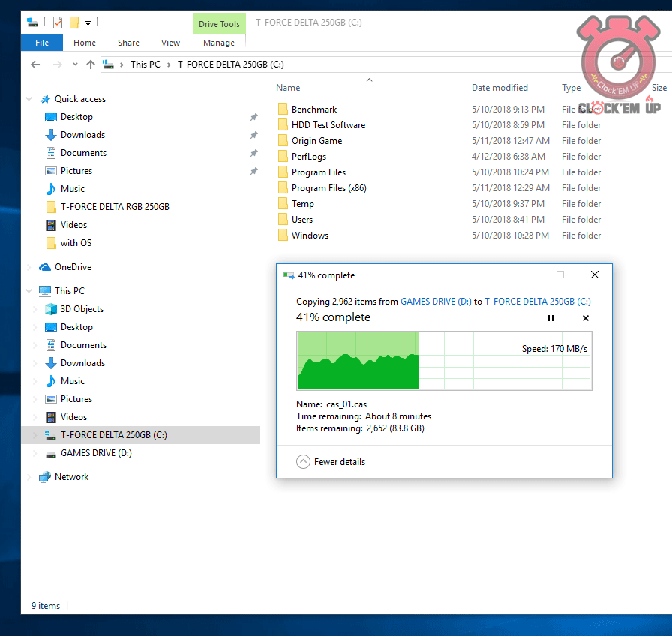The width and height of the screenshot is (672, 636).
Task: Select 3D Objects icon in navigation pane
Action: click(x=51, y=309)
